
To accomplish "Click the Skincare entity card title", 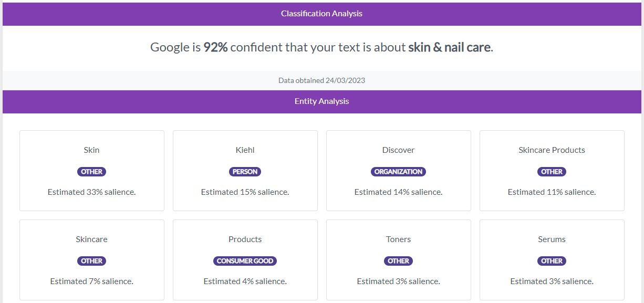I will tap(92, 239).
